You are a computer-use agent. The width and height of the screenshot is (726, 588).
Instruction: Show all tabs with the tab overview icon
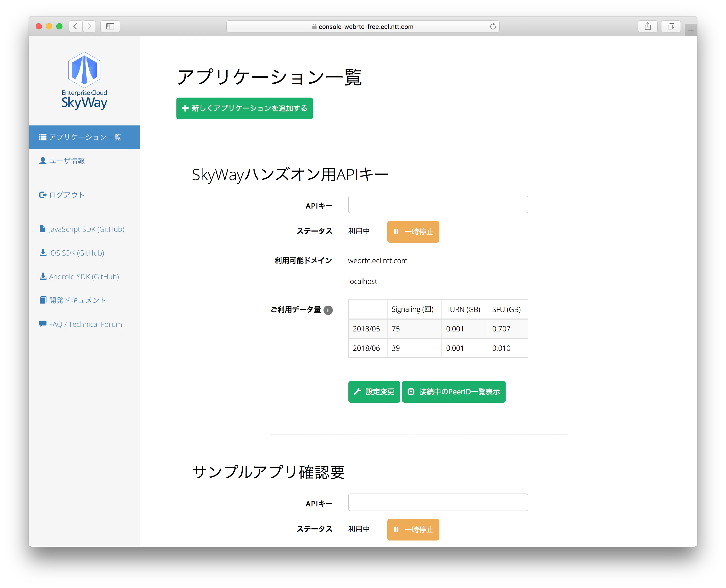[671, 26]
